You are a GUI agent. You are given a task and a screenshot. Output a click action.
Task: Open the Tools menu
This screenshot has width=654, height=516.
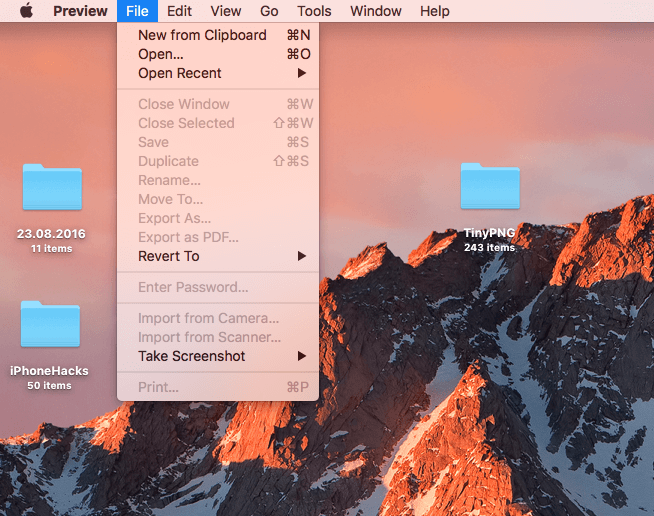[x=314, y=11]
